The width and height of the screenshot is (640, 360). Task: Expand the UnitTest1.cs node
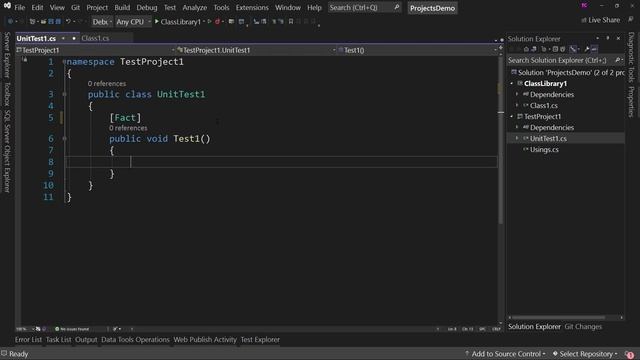pyautogui.click(x=517, y=138)
